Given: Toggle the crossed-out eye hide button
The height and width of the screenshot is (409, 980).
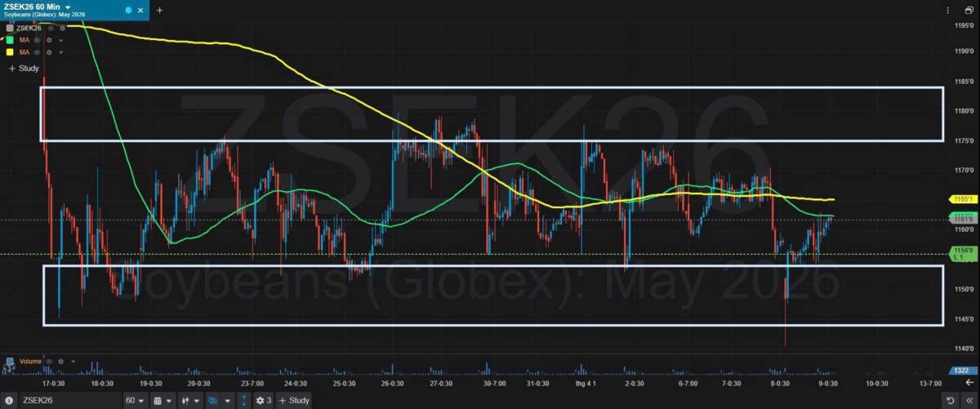Looking at the screenshot, I should pos(214,400).
